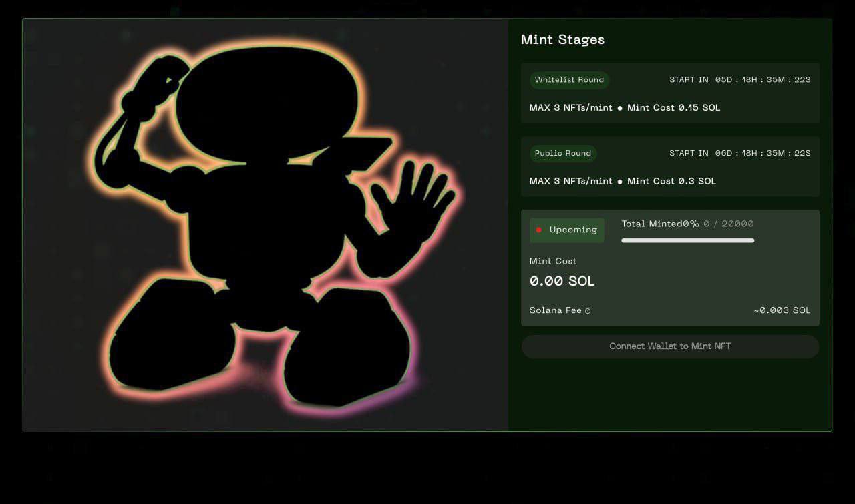Click the red dot in Upcoming badge
The width and height of the screenshot is (855, 504).
coord(539,230)
